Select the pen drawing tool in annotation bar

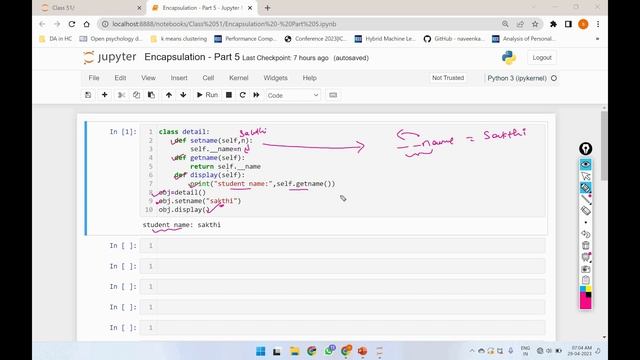(x=586, y=199)
